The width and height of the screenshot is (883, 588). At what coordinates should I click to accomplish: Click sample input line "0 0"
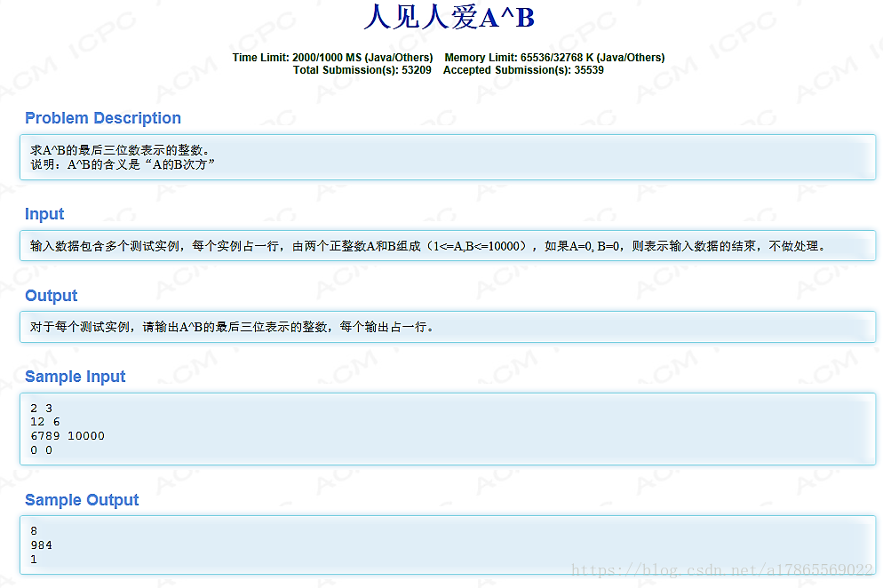41,450
